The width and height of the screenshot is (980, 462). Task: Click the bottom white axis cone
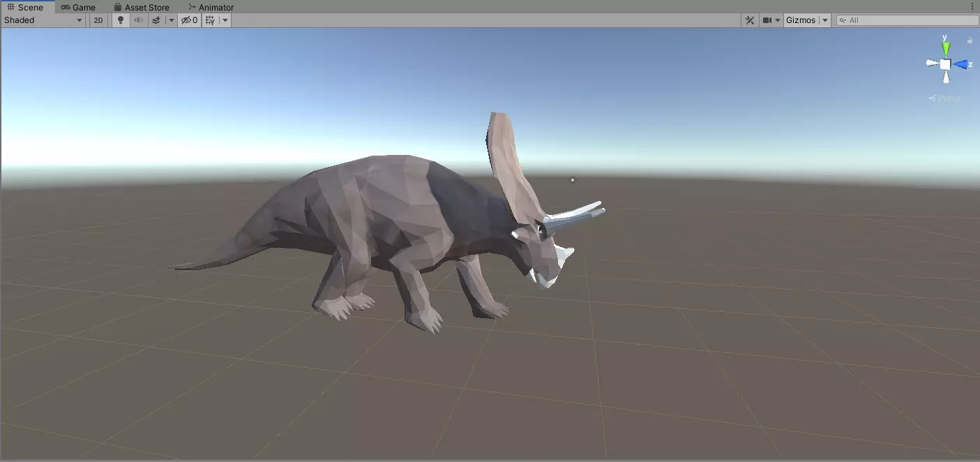point(946,77)
